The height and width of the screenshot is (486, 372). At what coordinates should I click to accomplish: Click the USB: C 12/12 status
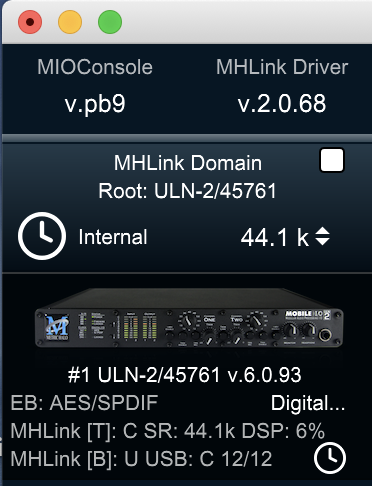coord(209,459)
